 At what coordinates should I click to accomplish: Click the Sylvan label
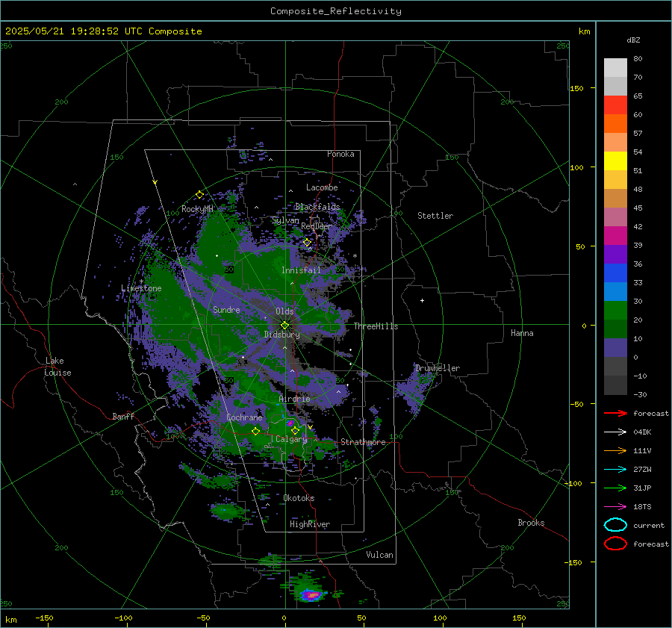coord(285,220)
